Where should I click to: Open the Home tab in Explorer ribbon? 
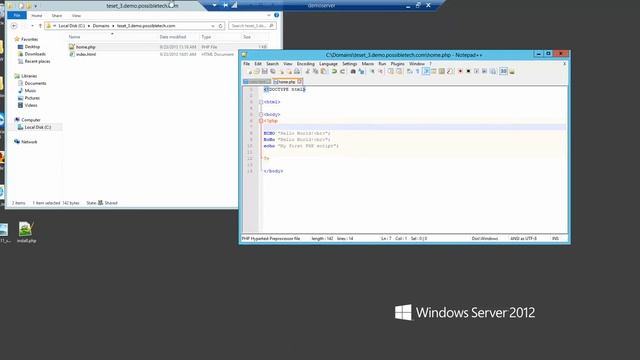[37, 16]
